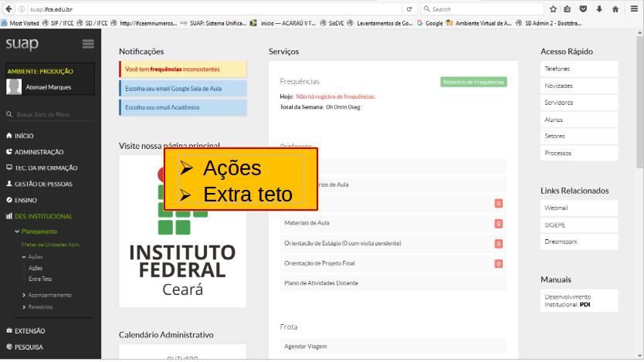Click the browser home icon
644x362 pixels.
click(615, 9)
